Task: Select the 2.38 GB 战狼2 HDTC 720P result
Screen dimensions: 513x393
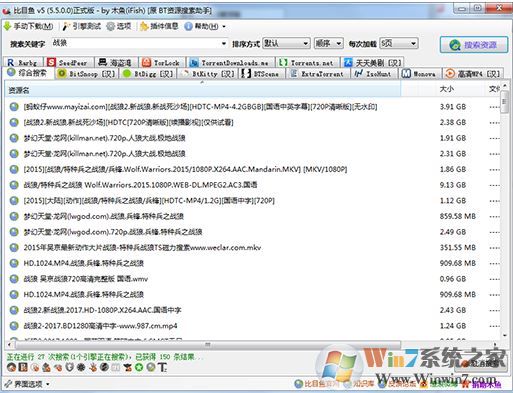Action: click(x=252, y=122)
